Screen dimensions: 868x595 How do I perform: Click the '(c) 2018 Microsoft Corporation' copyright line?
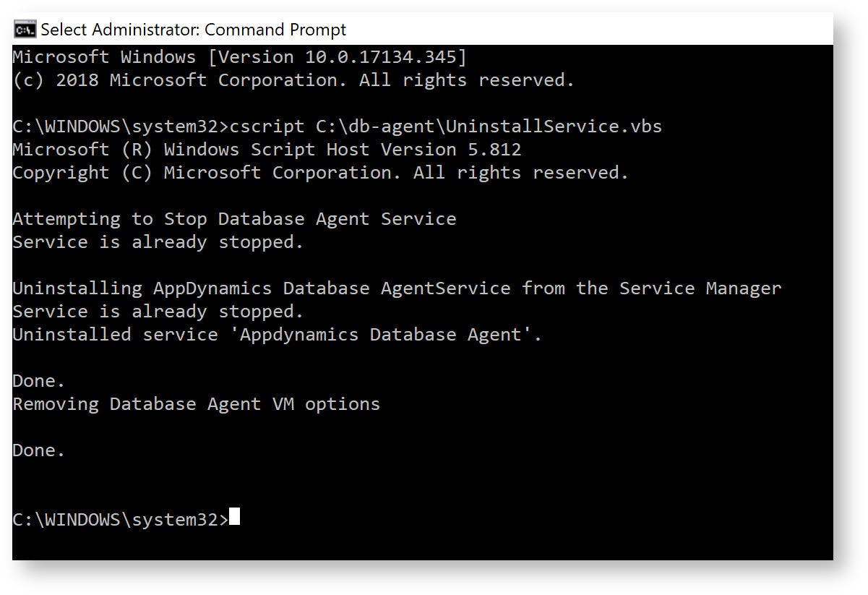coord(293,80)
